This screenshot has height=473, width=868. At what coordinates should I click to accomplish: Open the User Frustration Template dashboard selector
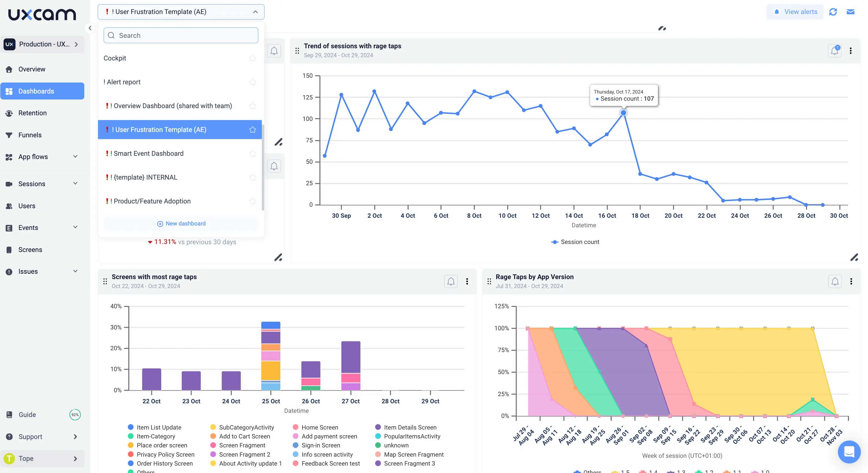[181, 12]
